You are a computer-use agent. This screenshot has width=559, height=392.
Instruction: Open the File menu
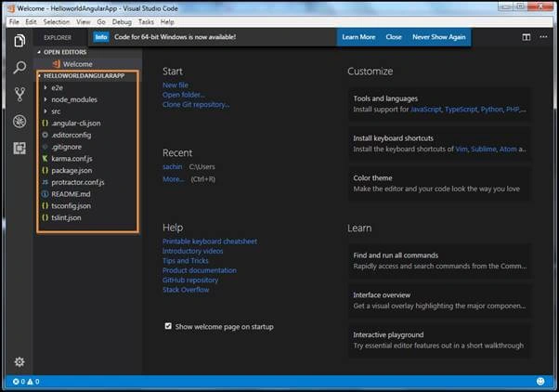point(14,22)
